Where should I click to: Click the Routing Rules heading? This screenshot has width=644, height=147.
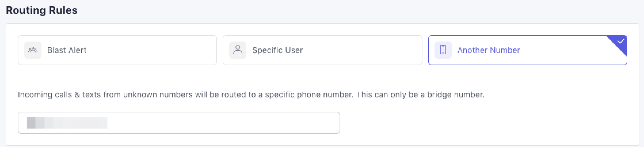pos(42,10)
